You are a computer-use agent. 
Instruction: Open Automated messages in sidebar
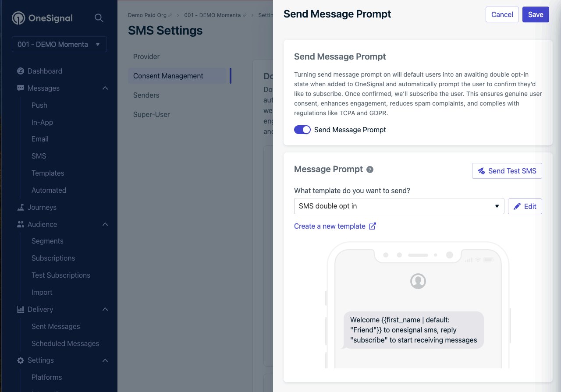49,190
